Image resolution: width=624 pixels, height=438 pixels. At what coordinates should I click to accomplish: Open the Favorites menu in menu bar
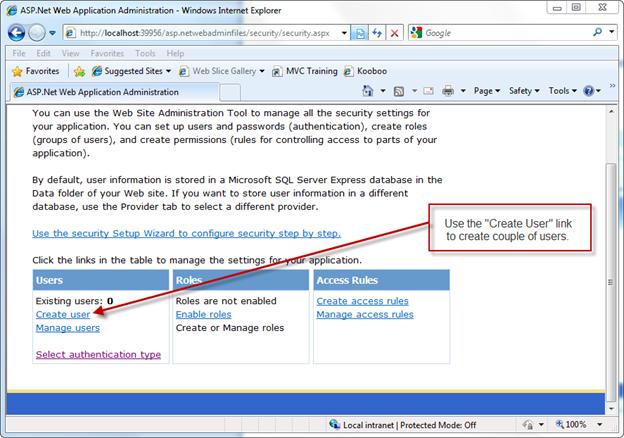pos(107,53)
